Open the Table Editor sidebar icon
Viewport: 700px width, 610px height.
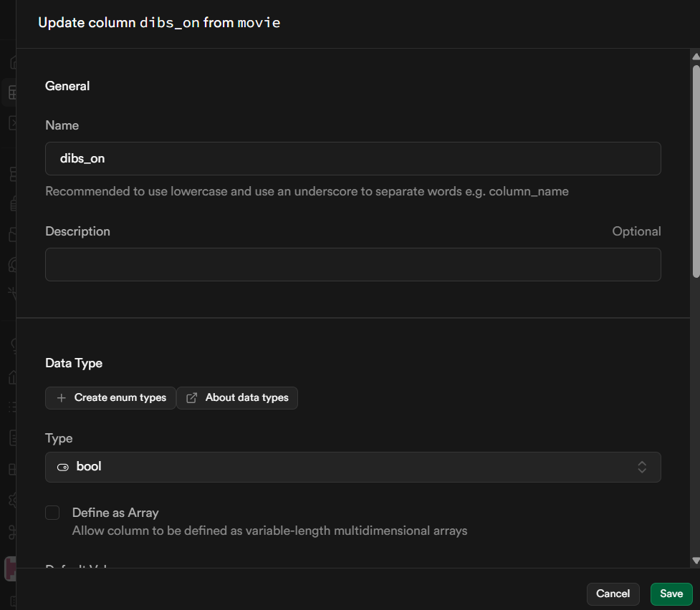11,92
